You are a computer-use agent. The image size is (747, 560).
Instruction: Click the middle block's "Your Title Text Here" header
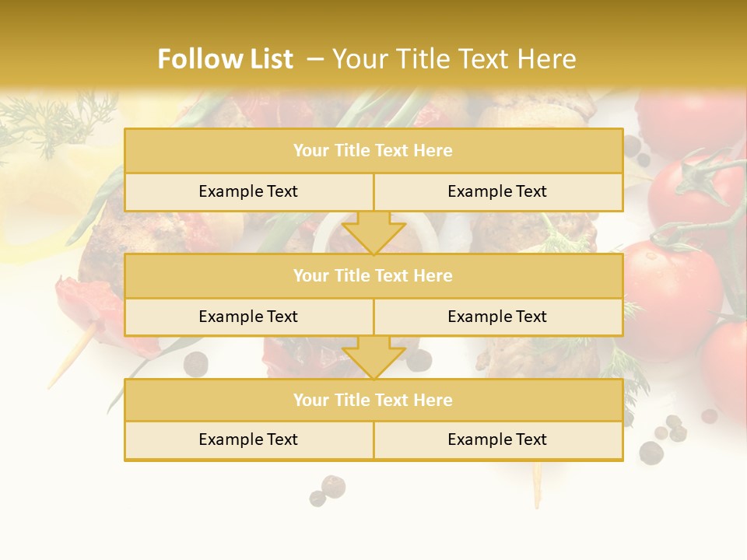[x=373, y=275]
